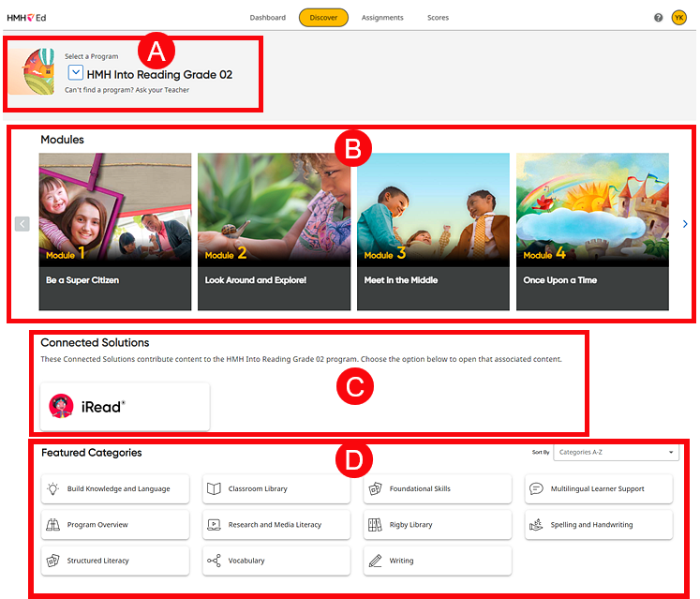Click the hot air balloon program image
This screenshot has width=700, height=599.
pyautogui.click(x=32, y=71)
